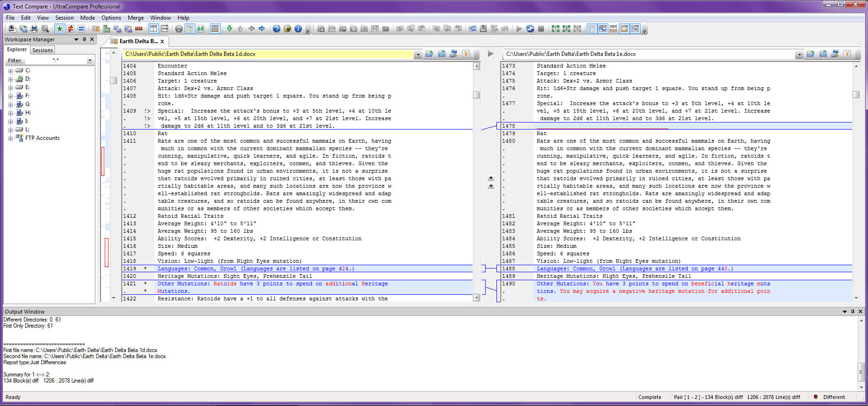The height and width of the screenshot is (406, 868).
Task: Open Merge menu
Action: coord(136,18)
